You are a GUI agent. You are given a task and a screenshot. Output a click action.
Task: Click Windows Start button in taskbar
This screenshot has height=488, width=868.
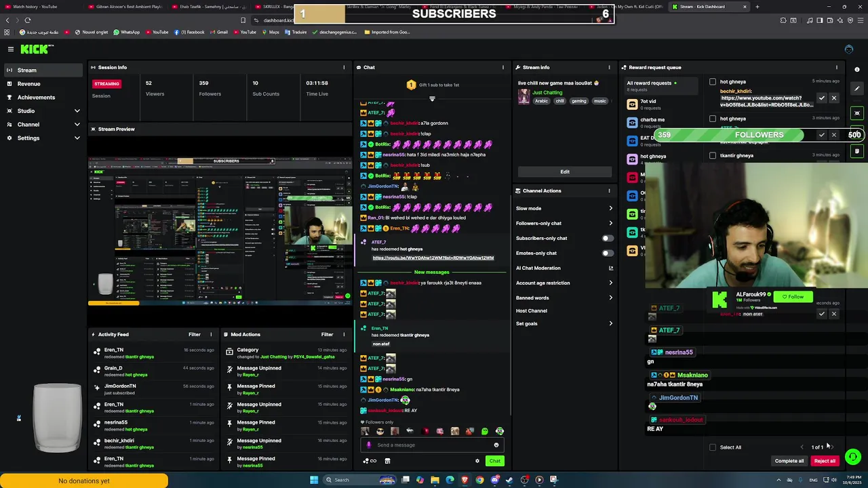tap(314, 480)
